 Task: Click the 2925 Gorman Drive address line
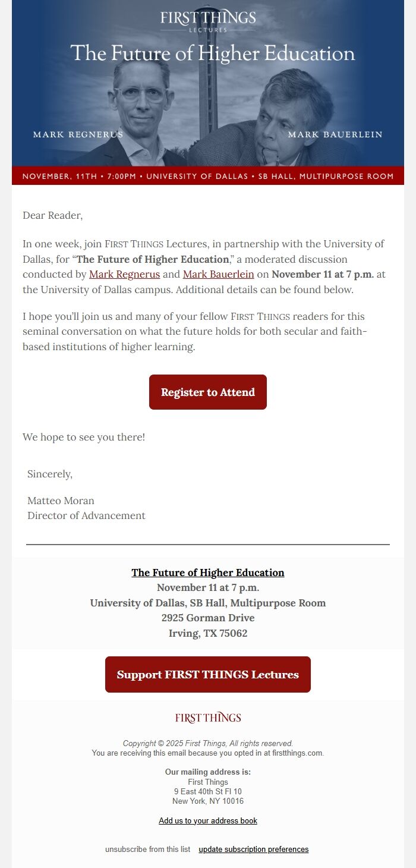click(207, 618)
